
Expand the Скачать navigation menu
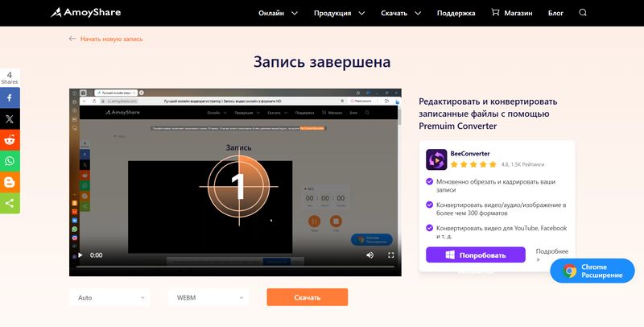coord(401,13)
